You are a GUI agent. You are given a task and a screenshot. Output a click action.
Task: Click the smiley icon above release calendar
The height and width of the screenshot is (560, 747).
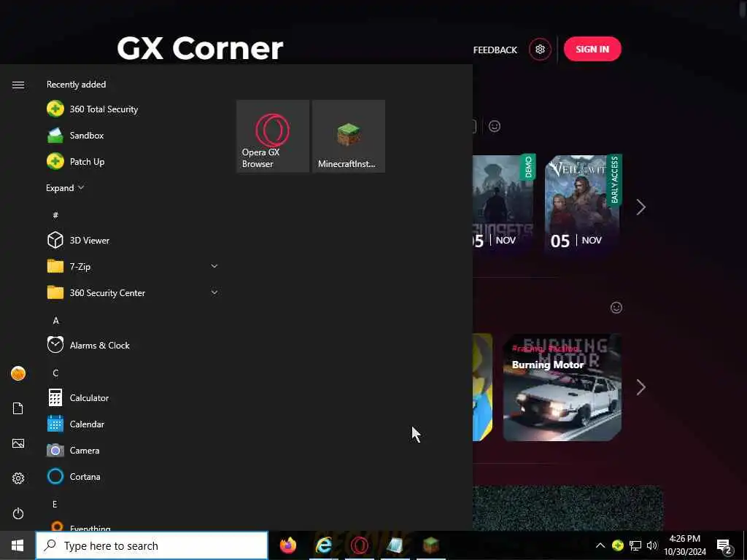tap(495, 126)
